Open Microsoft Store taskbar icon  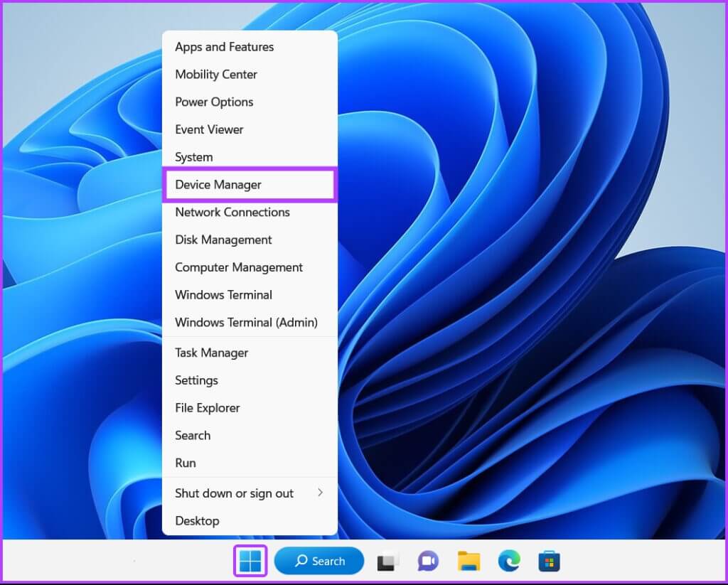coord(548,562)
